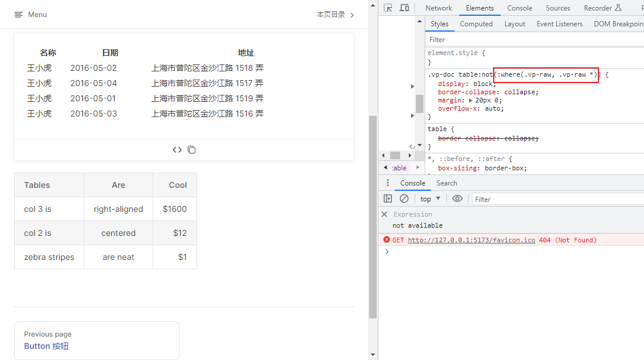This screenshot has width=644, height=360.
Task: Click the breadcrumb right arrow
Action: (418, 167)
